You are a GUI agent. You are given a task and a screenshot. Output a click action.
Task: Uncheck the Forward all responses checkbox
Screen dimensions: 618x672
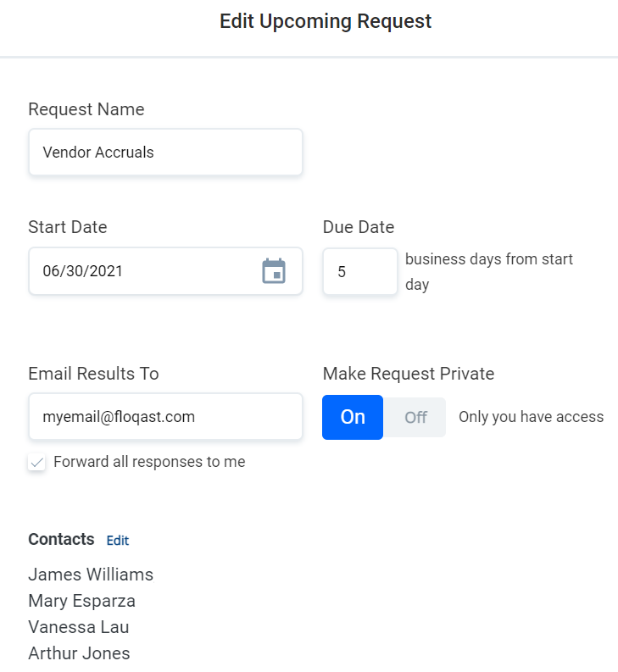pyautogui.click(x=36, y=463)
